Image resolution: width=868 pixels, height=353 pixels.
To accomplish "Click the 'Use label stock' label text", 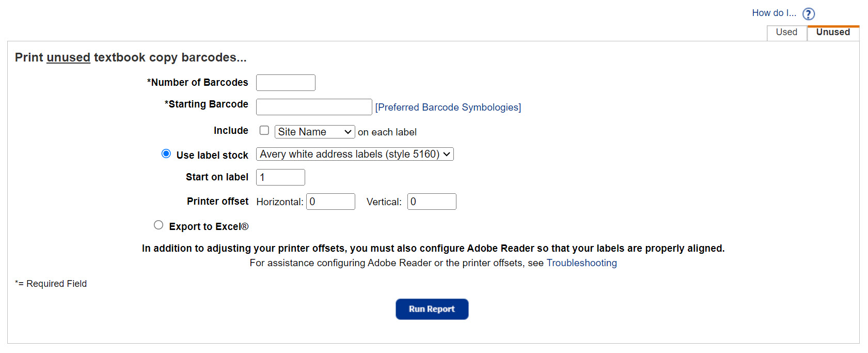I will click(x=212, y=155).
